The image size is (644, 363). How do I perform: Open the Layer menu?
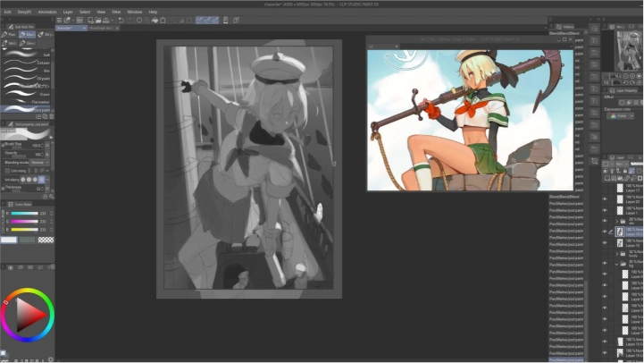68,12
